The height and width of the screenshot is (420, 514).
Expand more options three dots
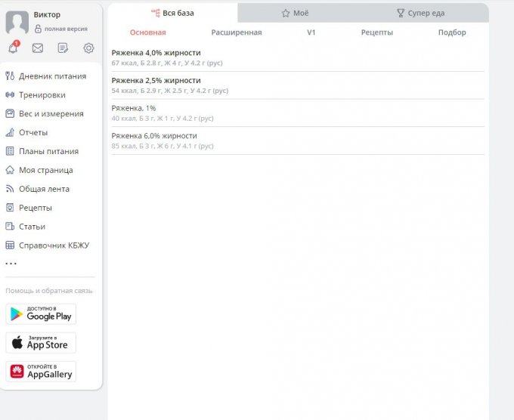click(11, 264)
